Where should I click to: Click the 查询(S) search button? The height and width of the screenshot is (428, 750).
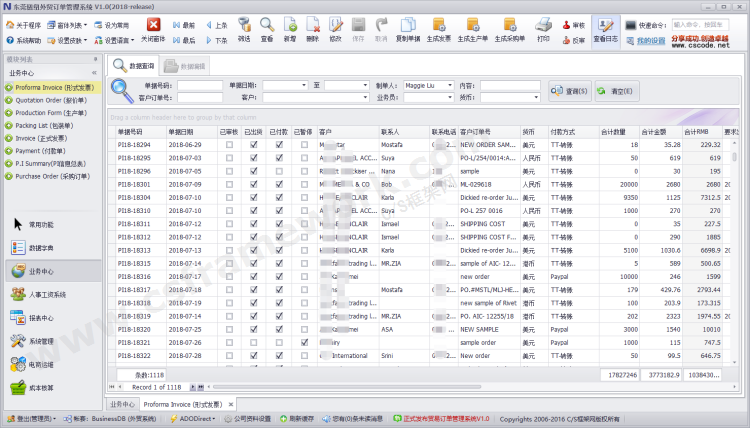point(572,91)
